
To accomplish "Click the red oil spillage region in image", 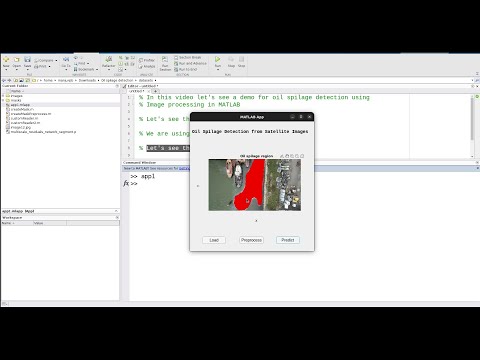I will click(x=252, y=187).
